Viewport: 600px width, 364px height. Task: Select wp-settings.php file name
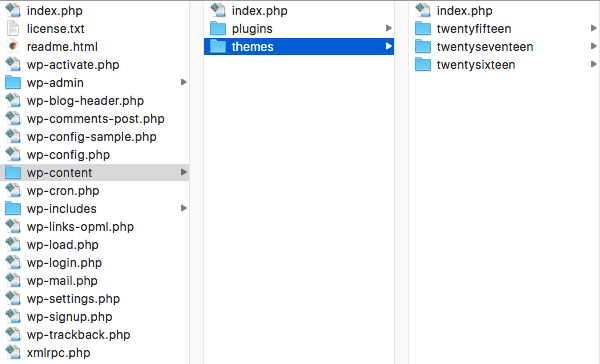[x=73, y=299]
